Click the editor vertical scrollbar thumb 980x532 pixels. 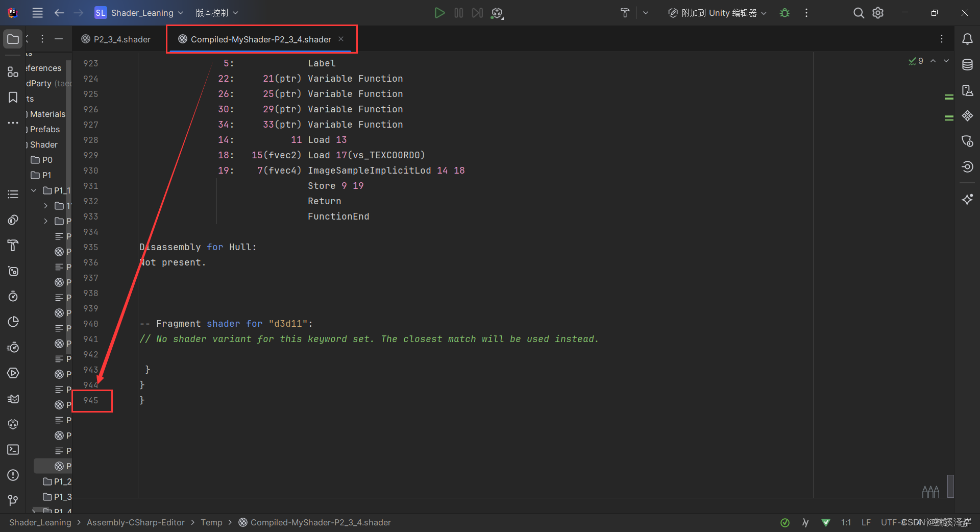950,486
